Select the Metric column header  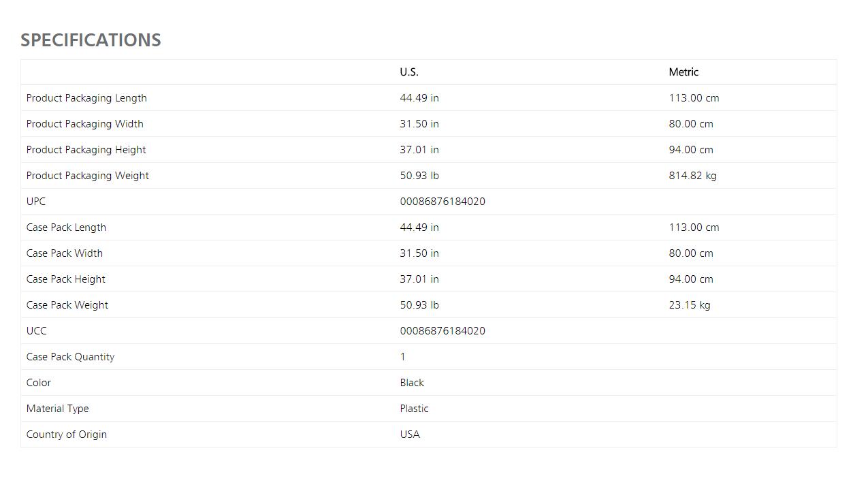pos(684,72)
